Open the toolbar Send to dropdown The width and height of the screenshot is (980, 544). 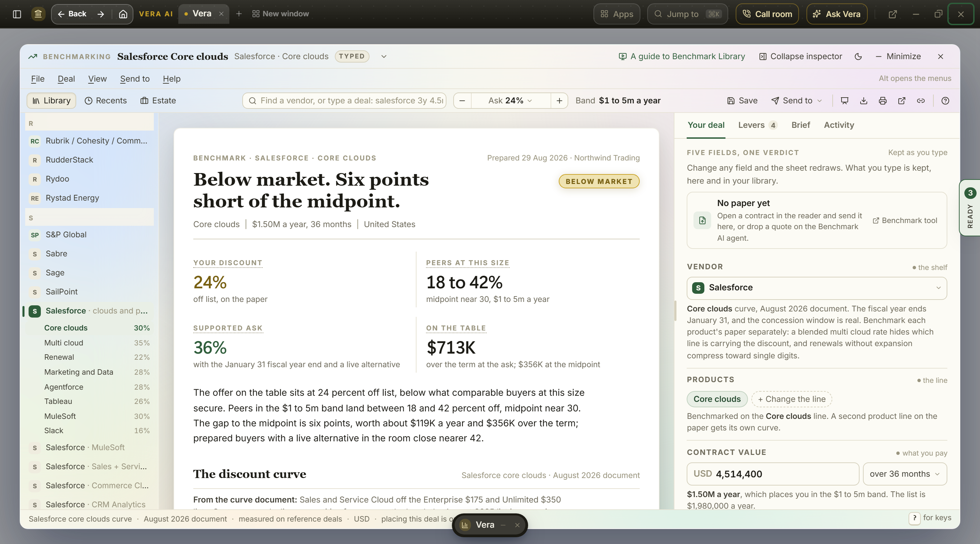pos(797,100)
